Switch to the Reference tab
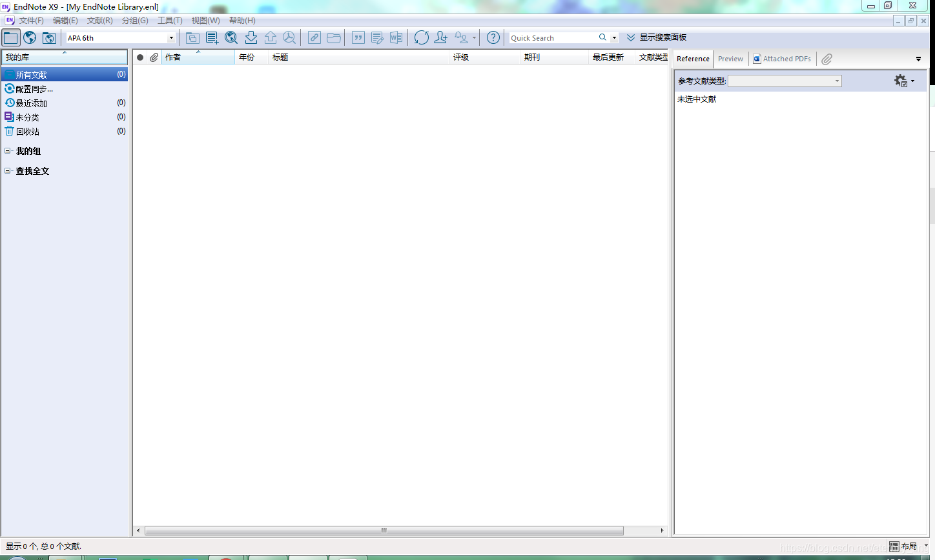The width and height of the screenshot is (935, 560). coord(693,59)
